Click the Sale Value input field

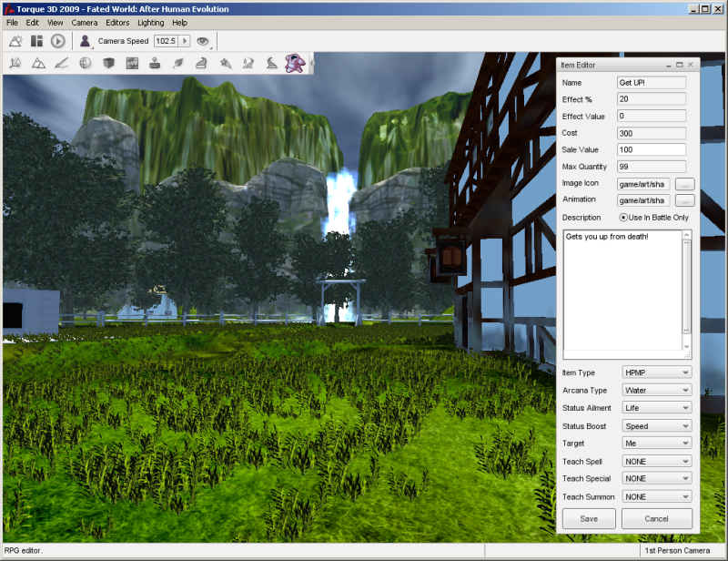point(651,149)
